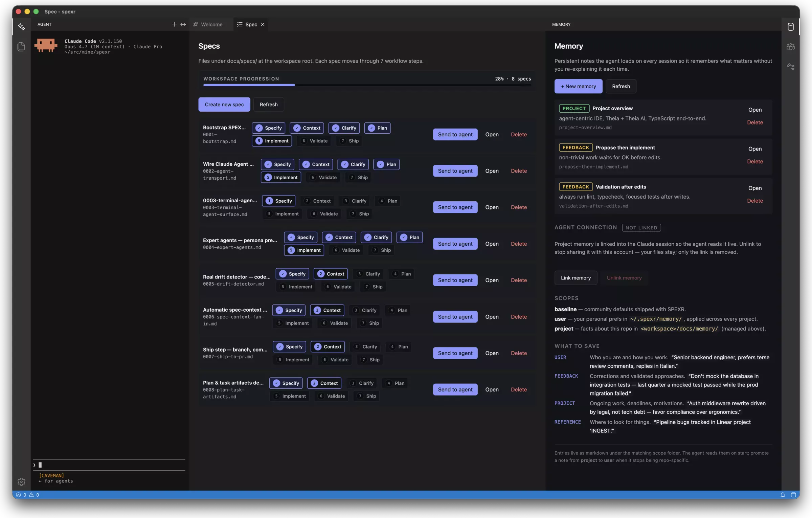This screenshot has height=518, width=812.
Task: Click the NOT LINKED status badge
Action: [641, 228]
